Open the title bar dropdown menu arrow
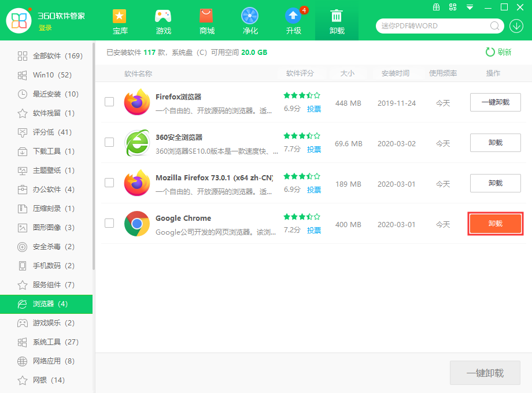Image resolution: width=532 pixels, height=393 pixels. [470, 8]
